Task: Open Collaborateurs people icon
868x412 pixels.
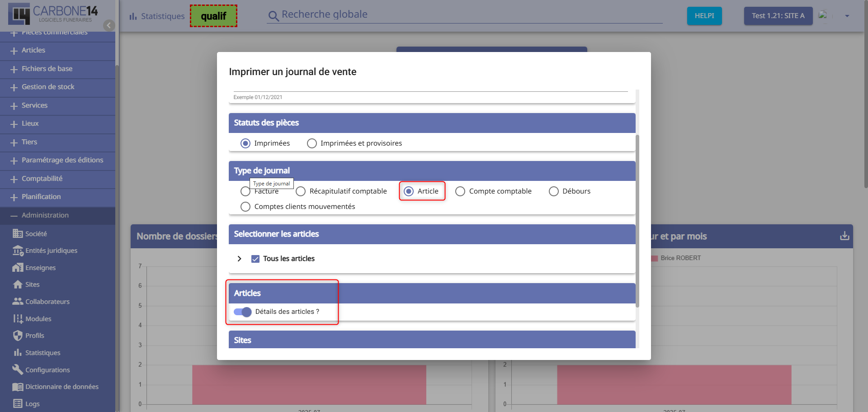Action: [18, 302]
